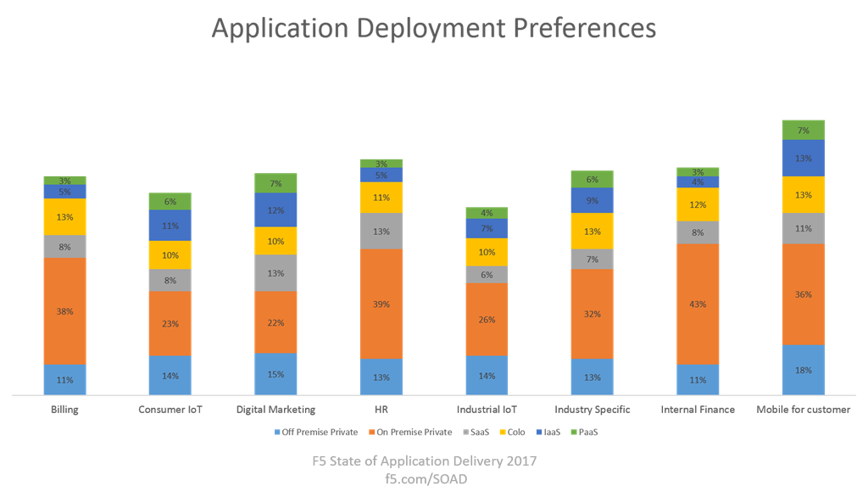This screenshot has width=868, height=497.
Task: Click Billing's 8% gray SaaS segment
Action: click(x=64, y=247)
